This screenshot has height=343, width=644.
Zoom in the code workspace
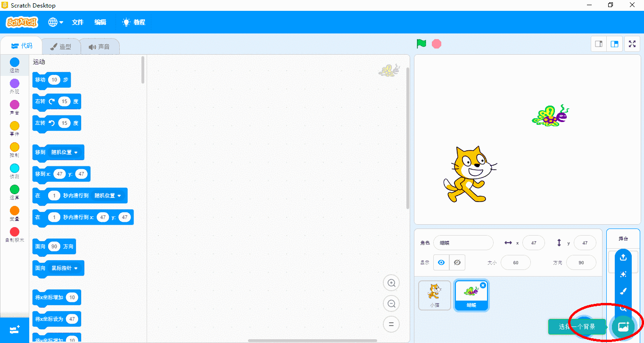(391, 283)
